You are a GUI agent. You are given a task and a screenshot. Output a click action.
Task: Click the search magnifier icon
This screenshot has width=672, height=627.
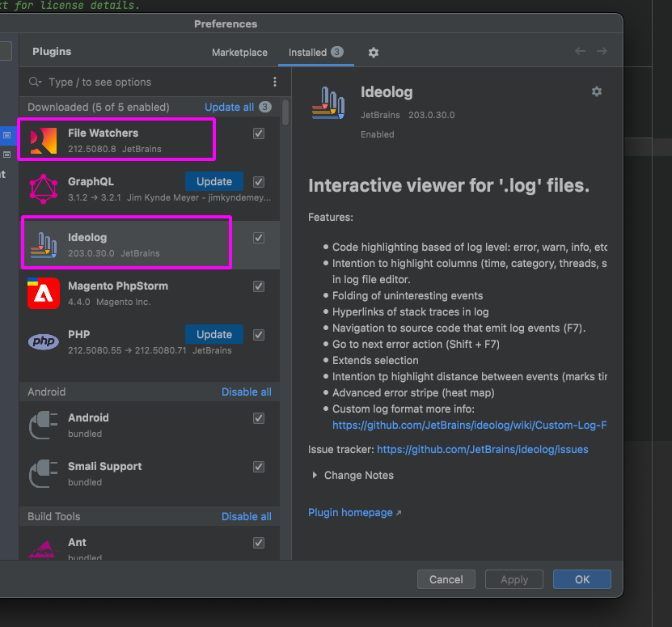(x=35, y=82)
